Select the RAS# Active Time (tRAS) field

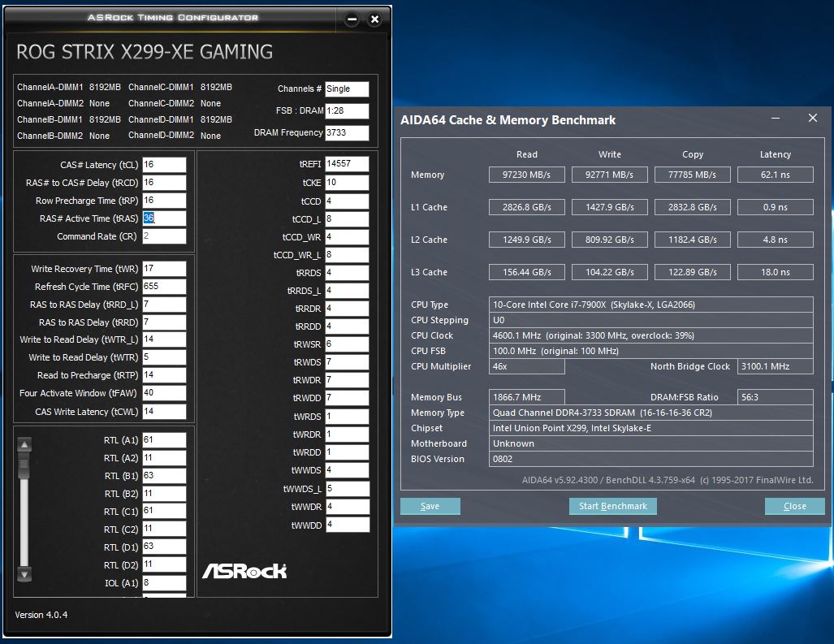164,218
